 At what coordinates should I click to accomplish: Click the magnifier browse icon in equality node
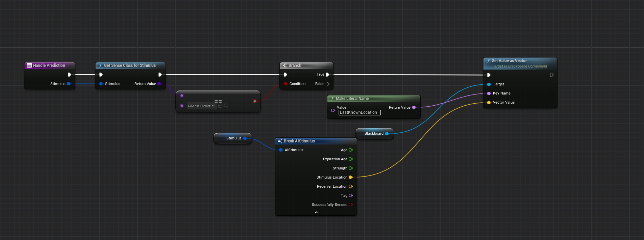coord(226,106)
